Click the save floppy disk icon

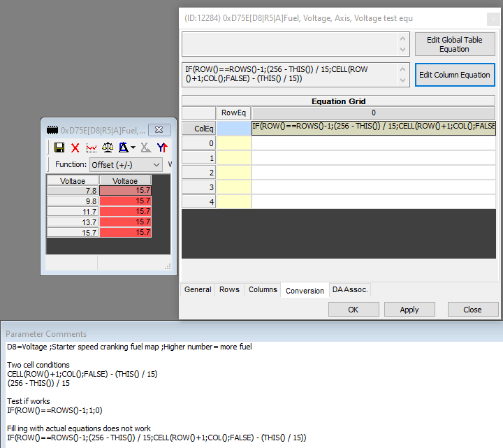click(59, 147)
